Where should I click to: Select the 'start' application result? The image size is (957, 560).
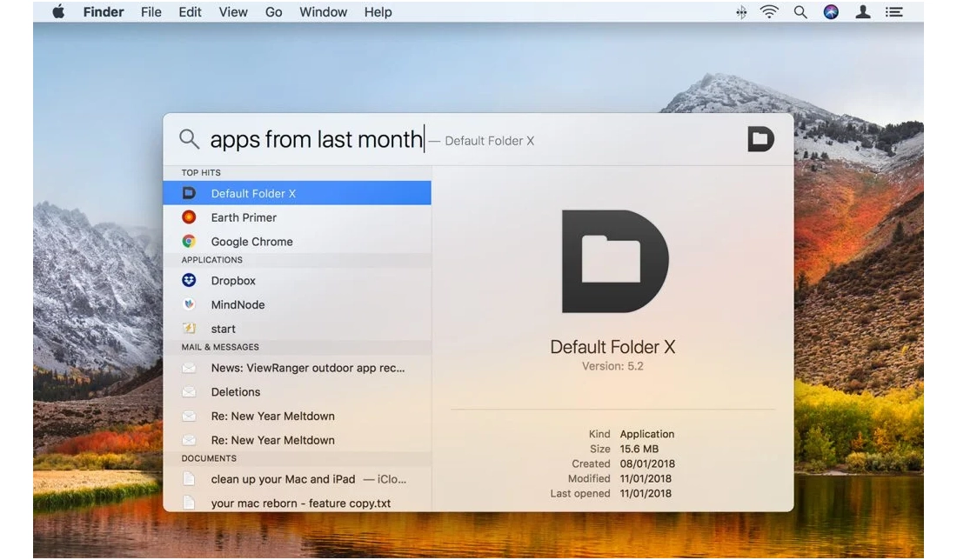pos(224,329)
